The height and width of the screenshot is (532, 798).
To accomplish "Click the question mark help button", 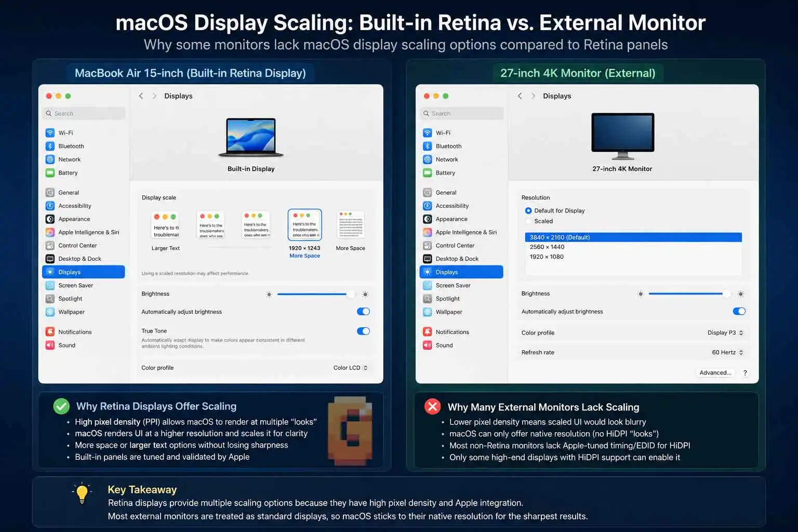I will point(745,373).
